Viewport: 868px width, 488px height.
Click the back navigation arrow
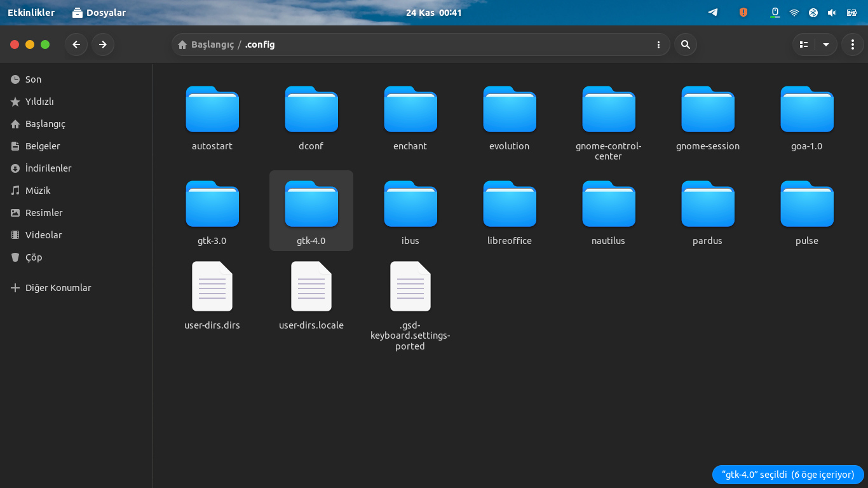click(76, 44)
